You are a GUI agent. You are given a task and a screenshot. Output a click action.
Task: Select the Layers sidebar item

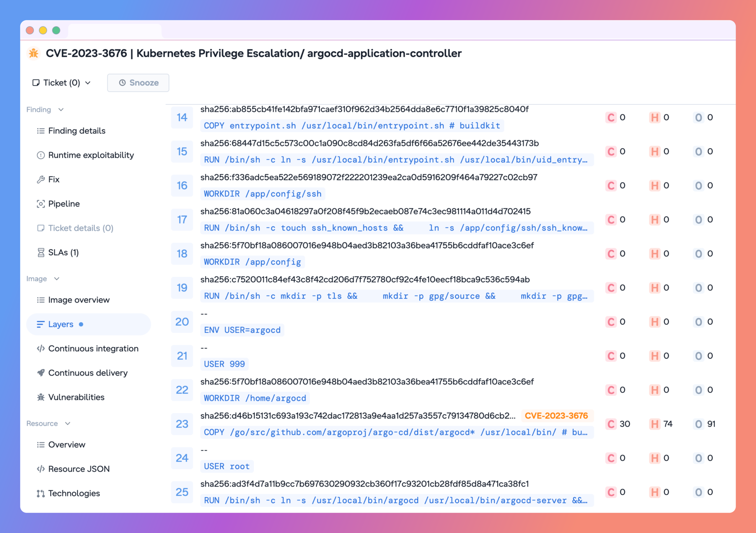[x=89, y=324]
